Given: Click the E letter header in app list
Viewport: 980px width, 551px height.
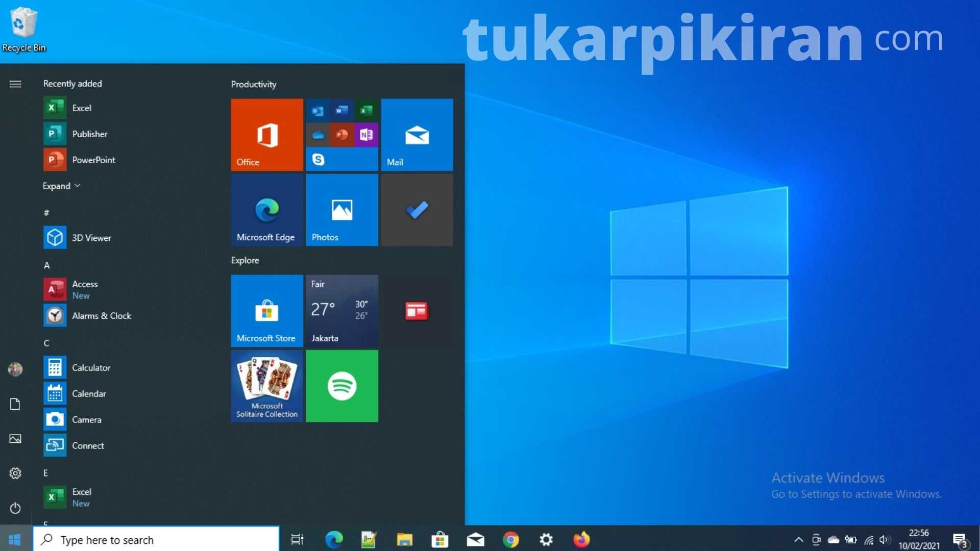Looking at the screenshot, I should 46,473.
